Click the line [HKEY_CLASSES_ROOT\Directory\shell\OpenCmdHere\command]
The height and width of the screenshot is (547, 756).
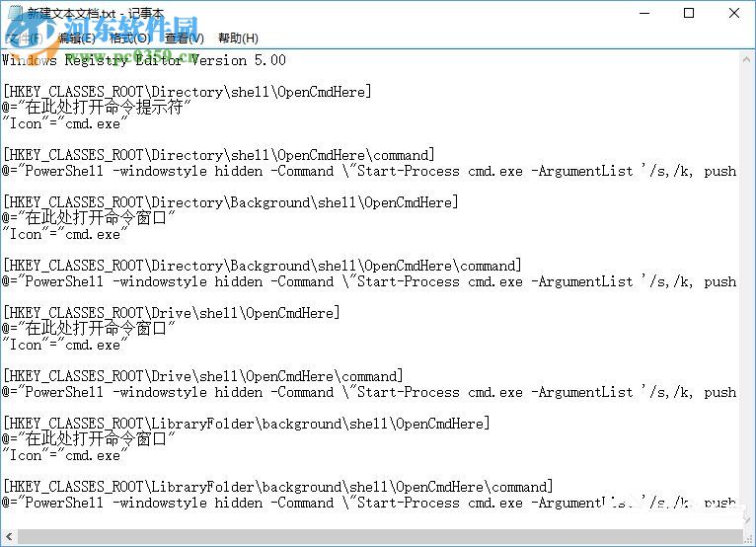(x=219, y=155)
